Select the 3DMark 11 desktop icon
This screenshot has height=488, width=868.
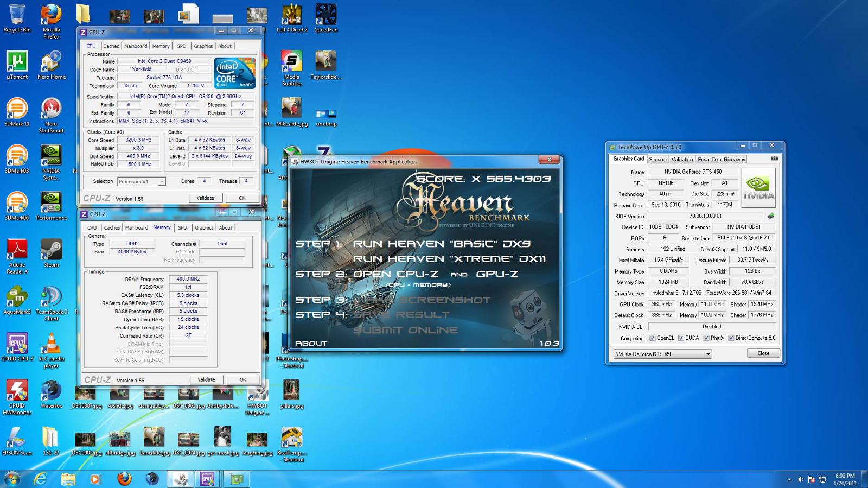17,112
